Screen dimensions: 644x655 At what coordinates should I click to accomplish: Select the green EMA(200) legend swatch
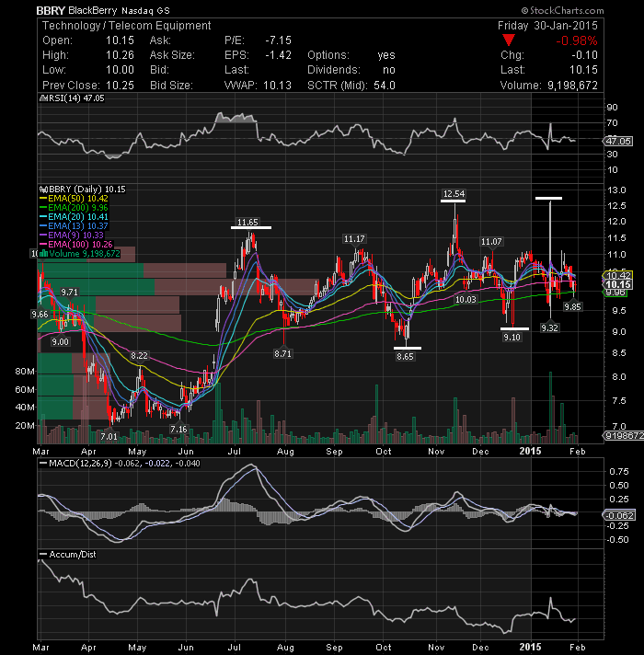43,208
